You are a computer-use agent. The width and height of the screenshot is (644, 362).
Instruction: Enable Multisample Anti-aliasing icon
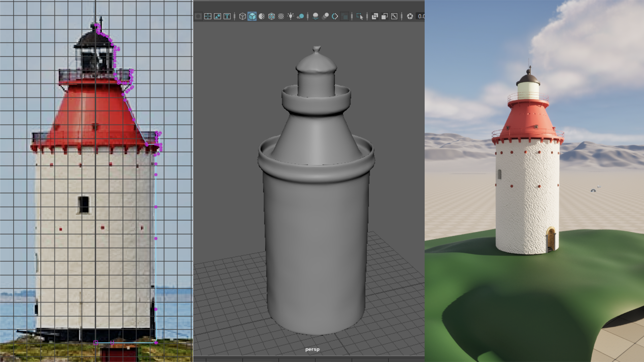[335, 16]
